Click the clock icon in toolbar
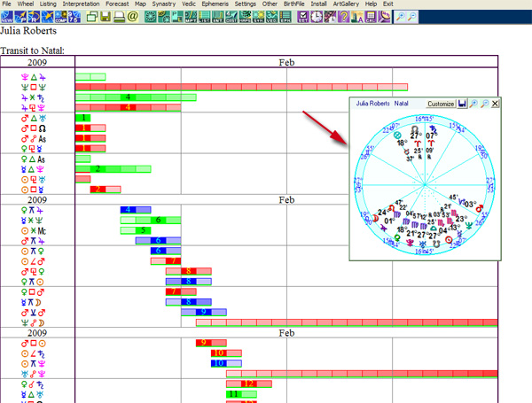The width and height of the screenshot is (532, 403). coord(316,16)
